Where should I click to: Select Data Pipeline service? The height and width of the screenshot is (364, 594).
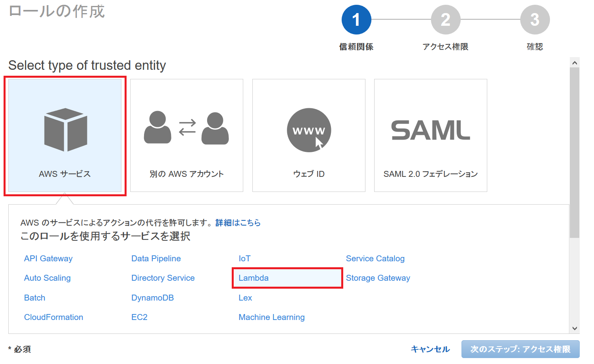(x=156, y=259)
